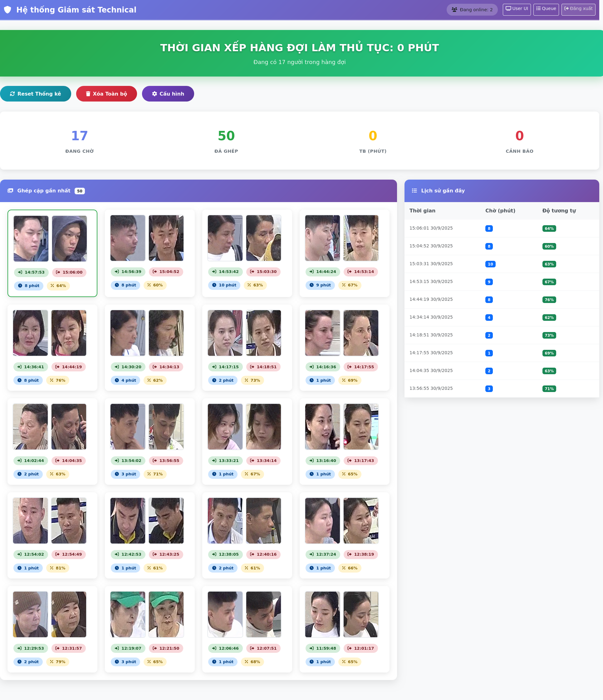Click the Thời gian column header
Screen dimensions: 603x700
(x=422, y=211)
